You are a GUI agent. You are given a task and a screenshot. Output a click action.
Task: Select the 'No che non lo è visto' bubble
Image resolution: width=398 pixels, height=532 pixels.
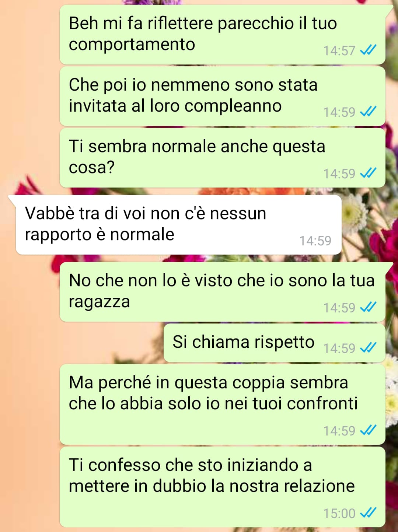[x=223, y=292]
